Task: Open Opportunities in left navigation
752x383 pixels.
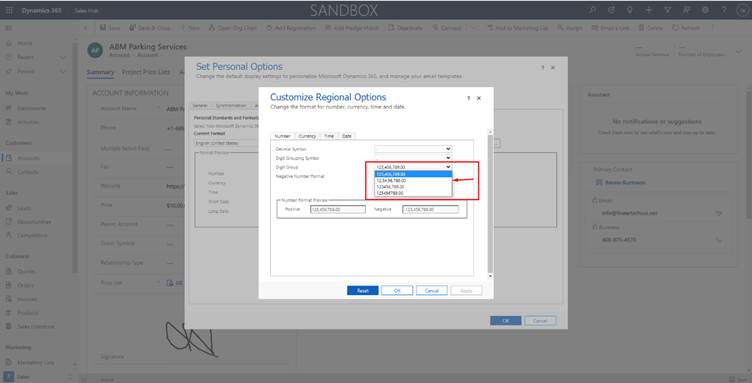Action: click(34, 222)
